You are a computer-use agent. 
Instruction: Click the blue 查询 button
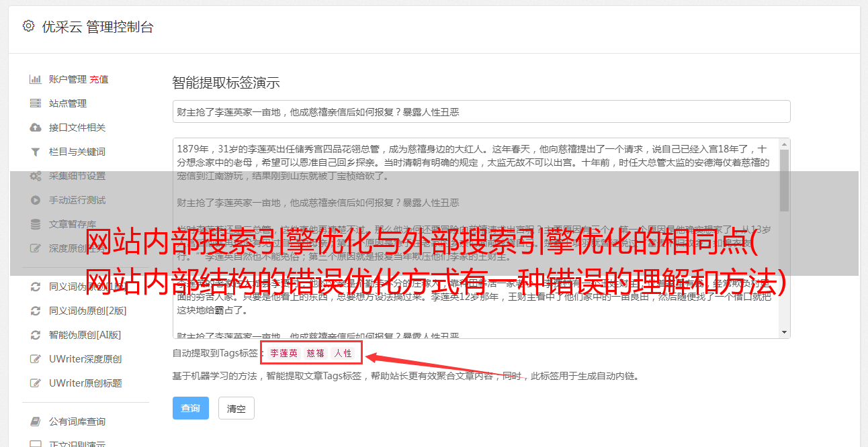click(x=191, y=408)
